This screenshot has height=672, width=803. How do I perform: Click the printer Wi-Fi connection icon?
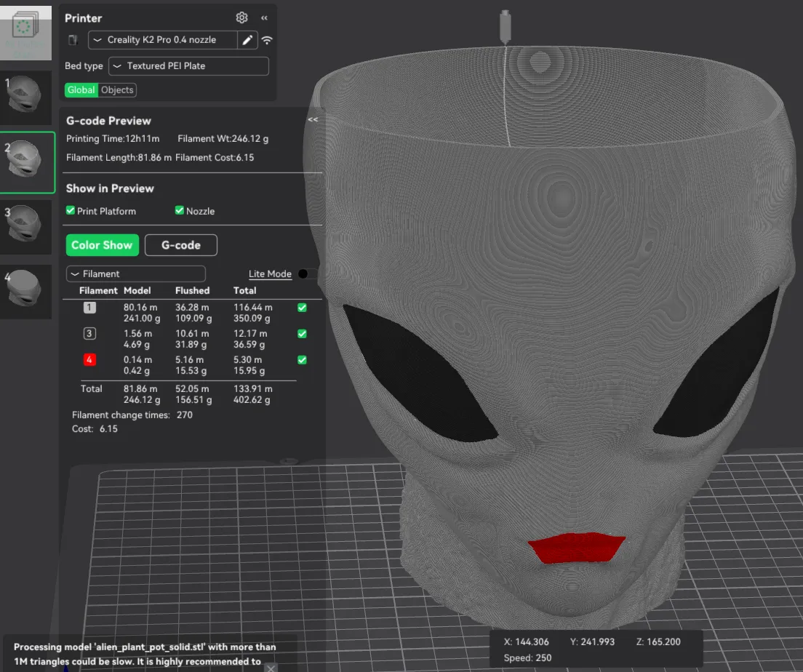pos(268,40)
